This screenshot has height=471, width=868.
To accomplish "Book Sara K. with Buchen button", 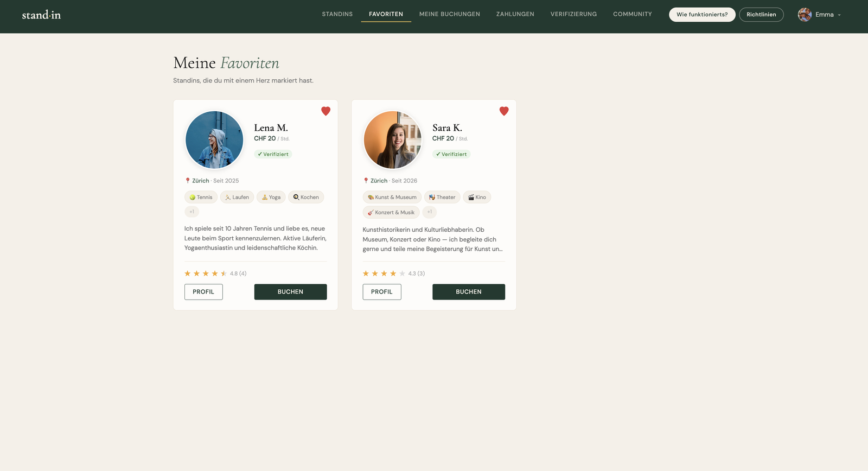I will pos(469,292).
